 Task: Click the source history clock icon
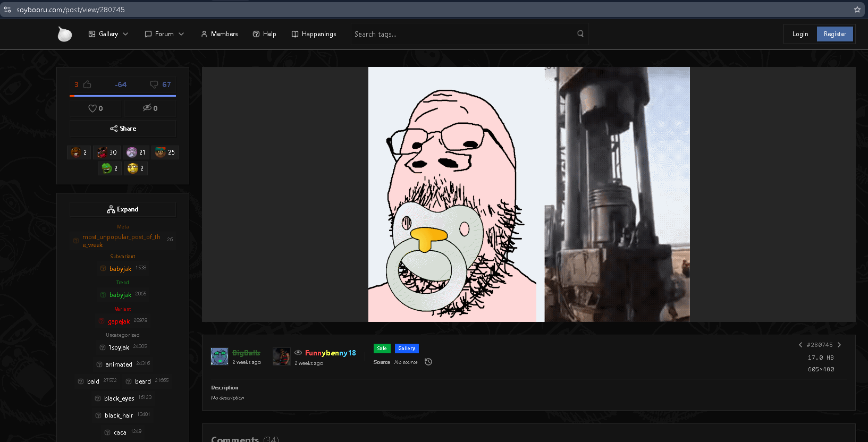[428, 362]
